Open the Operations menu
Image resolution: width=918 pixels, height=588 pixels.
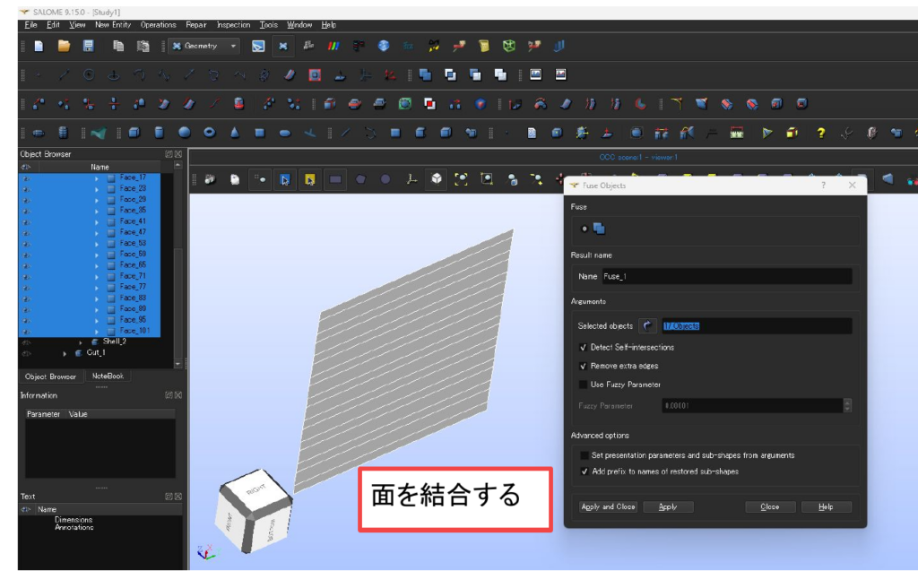[x=158, y=25]
